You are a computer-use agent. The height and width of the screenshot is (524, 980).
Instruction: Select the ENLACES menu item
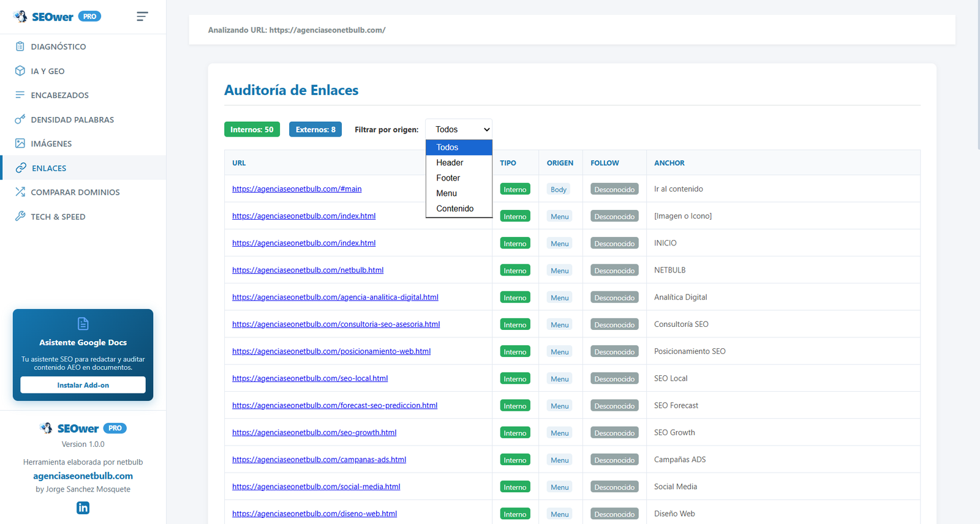pos(83,168)
